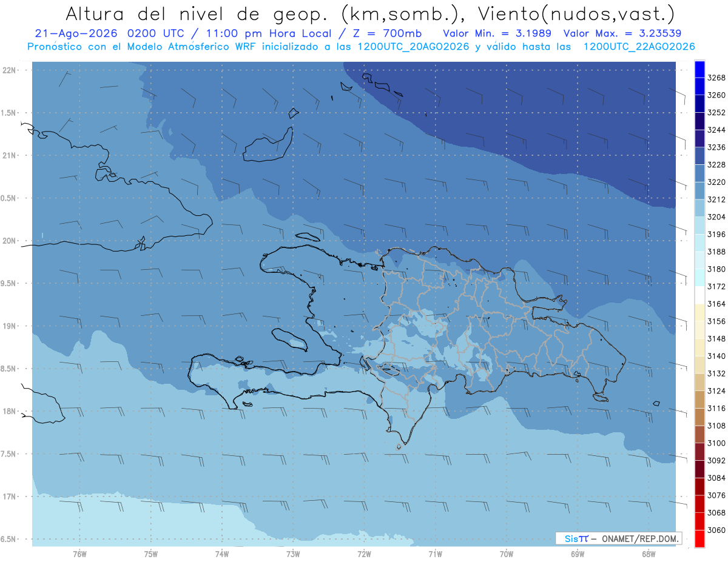
Task: Select valid-until time '1200UTC_22AGO2026'
Action: click(x=639, y=46)
